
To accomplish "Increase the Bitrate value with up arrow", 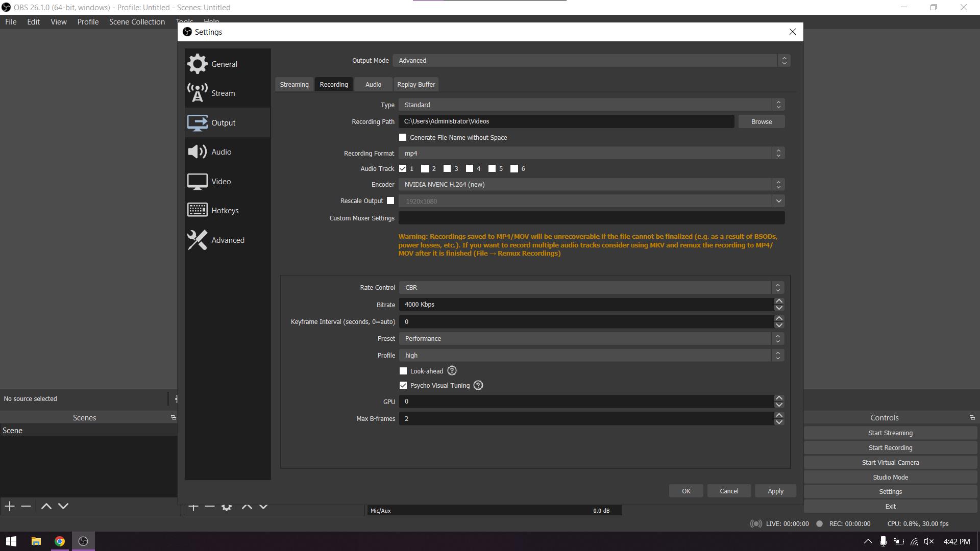I will tap(779, 301).
